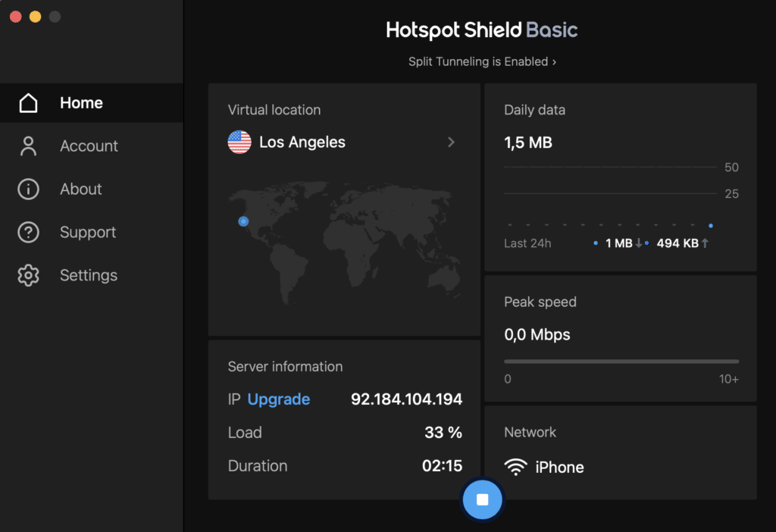Click the 494 KB upload value

(x=677, y=243)
